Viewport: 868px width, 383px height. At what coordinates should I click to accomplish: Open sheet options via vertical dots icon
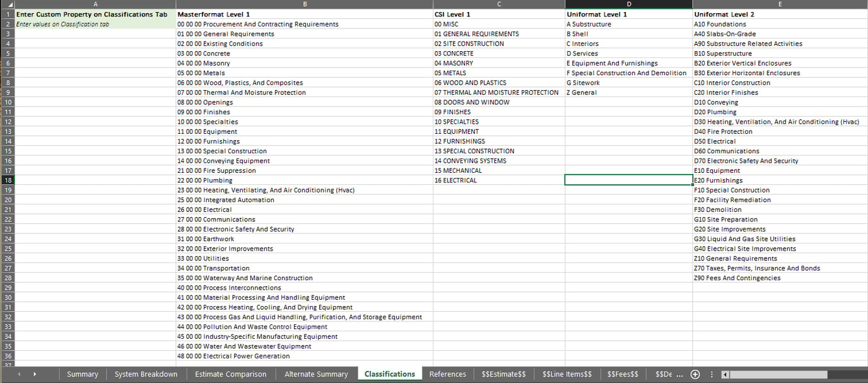tap(712, 374)
